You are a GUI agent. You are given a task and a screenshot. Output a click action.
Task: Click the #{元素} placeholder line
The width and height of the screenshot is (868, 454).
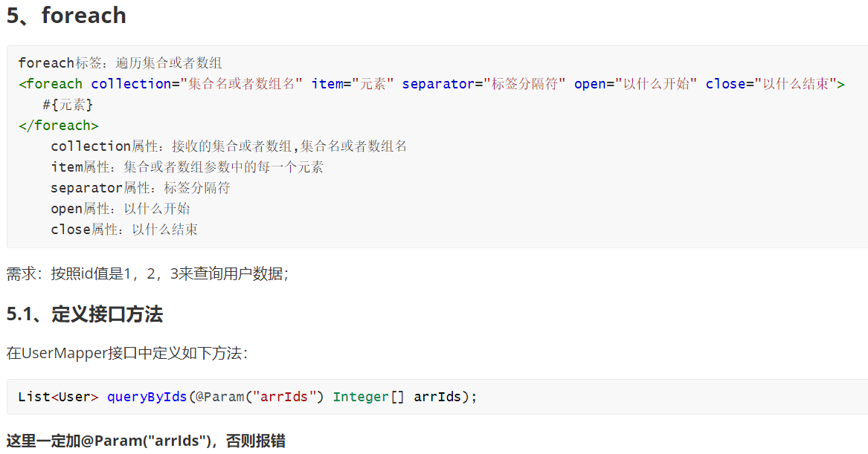point(68,105)
